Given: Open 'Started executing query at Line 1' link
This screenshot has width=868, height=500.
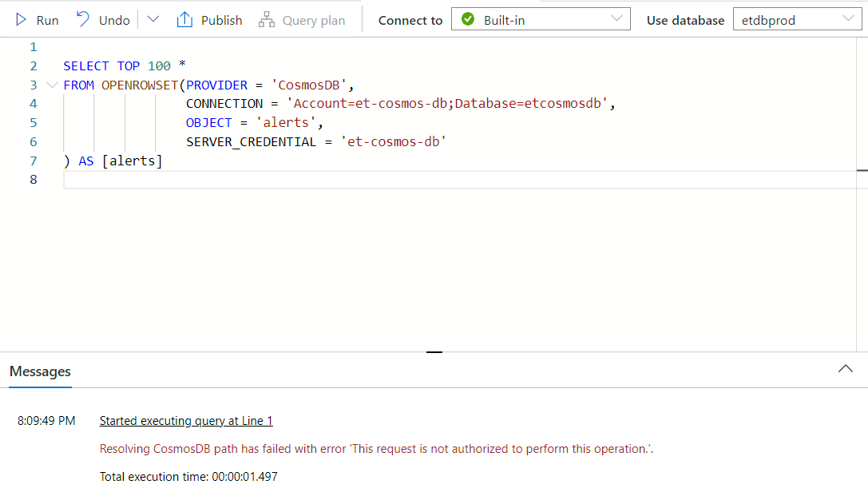Looking at the screenshot, I should (x=185, y=420).
